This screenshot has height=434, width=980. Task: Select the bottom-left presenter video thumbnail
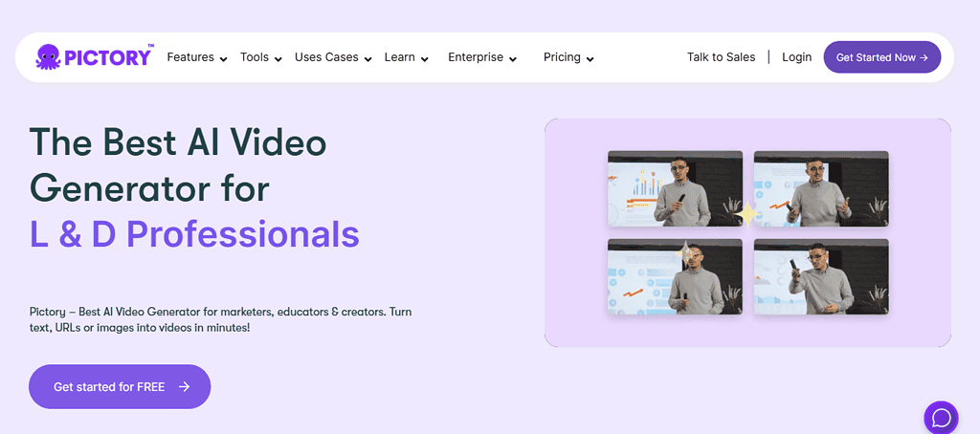coord(675,276)
